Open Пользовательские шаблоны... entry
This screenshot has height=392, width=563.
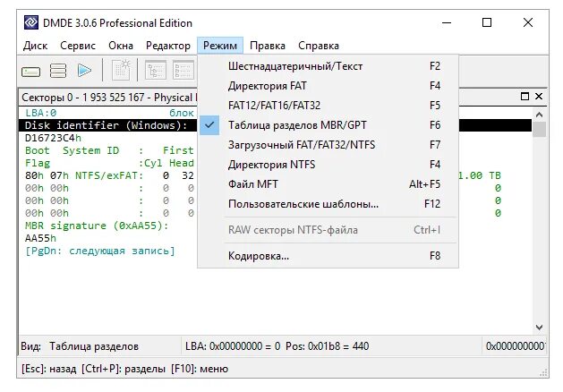(328, 204)
